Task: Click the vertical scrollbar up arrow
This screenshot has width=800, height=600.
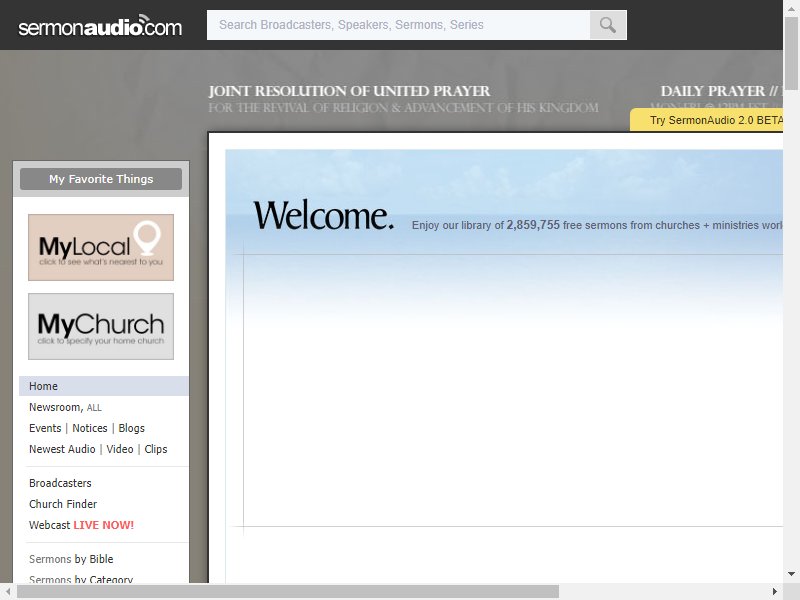Action: click(x=791, y=8)
